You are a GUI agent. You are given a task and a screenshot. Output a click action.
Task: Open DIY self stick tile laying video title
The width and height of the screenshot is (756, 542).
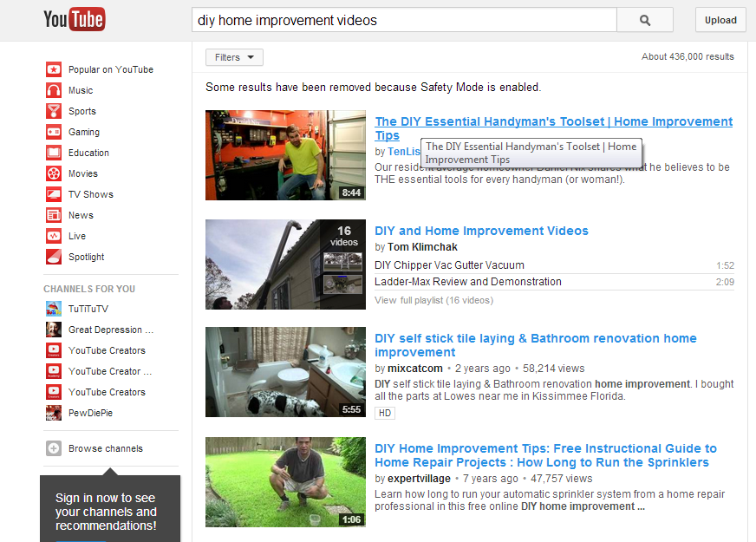point(536,345)
